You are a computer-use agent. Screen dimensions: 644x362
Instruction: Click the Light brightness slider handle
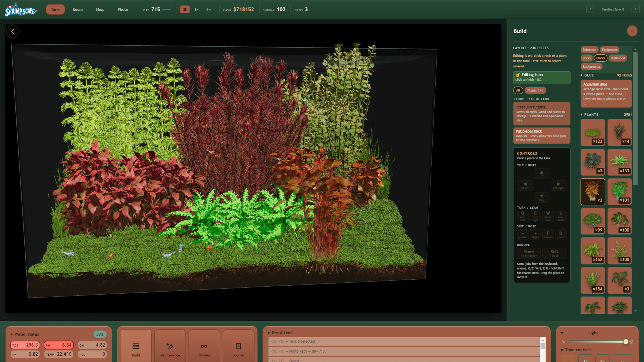point(626,342)
